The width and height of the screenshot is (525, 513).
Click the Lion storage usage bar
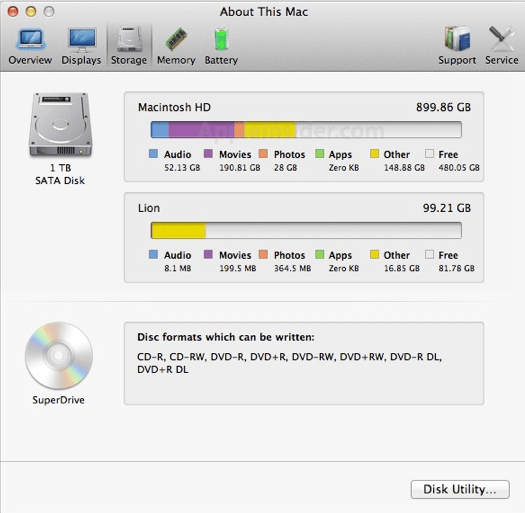pos(306,230)
